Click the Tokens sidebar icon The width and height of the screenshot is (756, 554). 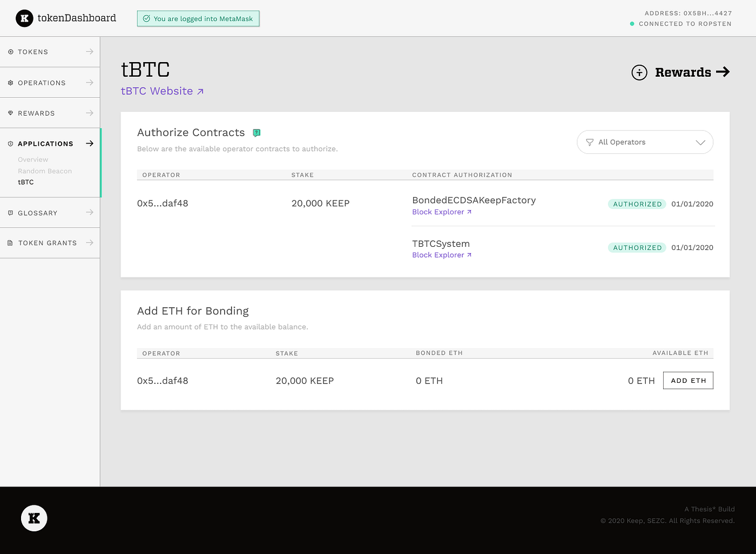click(x=10, y=52)
